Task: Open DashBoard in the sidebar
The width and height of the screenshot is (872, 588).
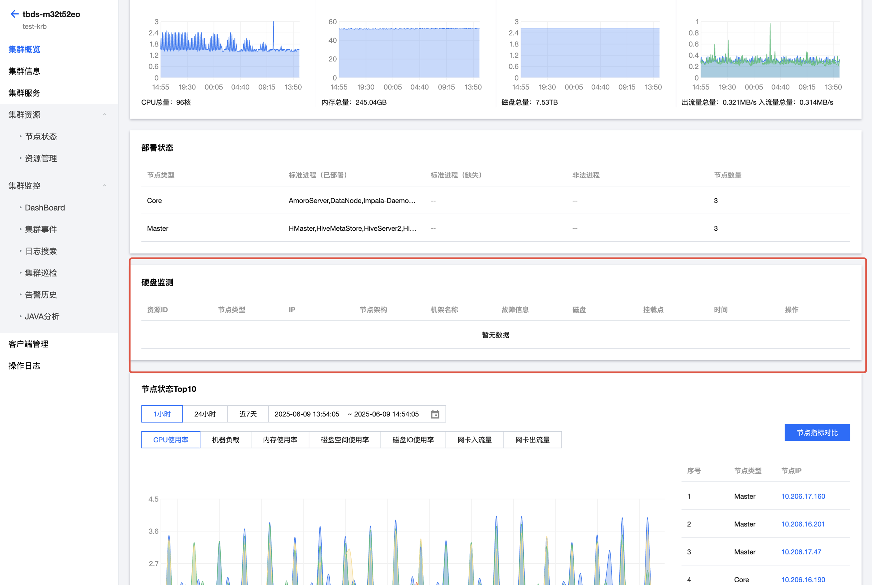Action: point(45,208)
